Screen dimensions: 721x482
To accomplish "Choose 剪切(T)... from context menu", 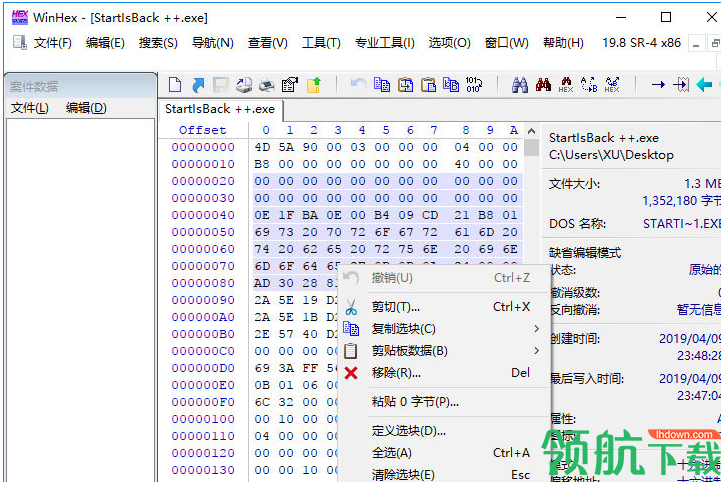I will tap(445, 307).
